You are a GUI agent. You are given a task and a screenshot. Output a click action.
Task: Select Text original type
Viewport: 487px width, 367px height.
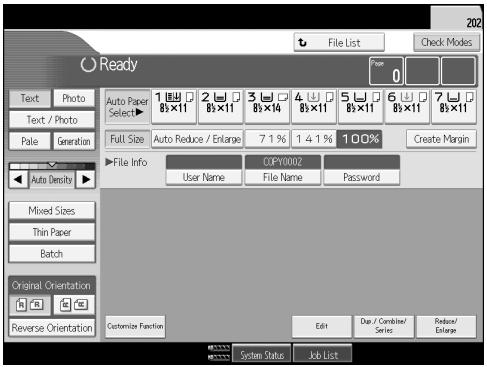pyautogui.click(x=30, y=98)
